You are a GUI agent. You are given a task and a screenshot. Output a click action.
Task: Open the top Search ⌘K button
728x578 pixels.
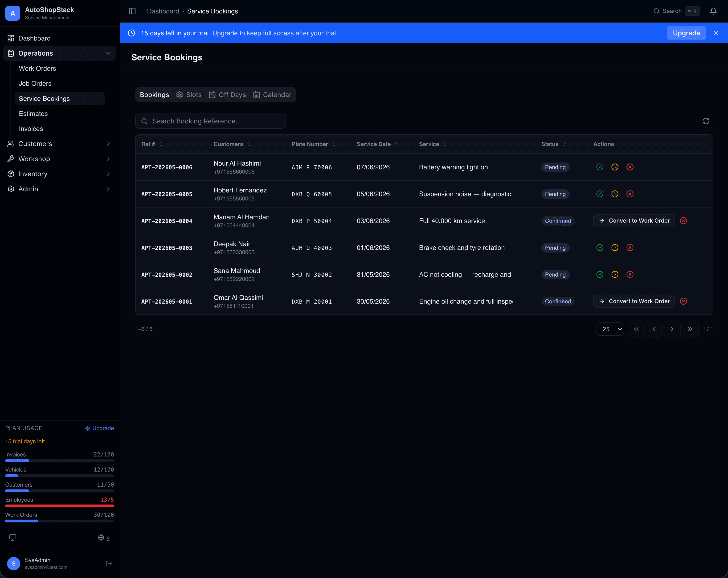click(x=676, y=11)
